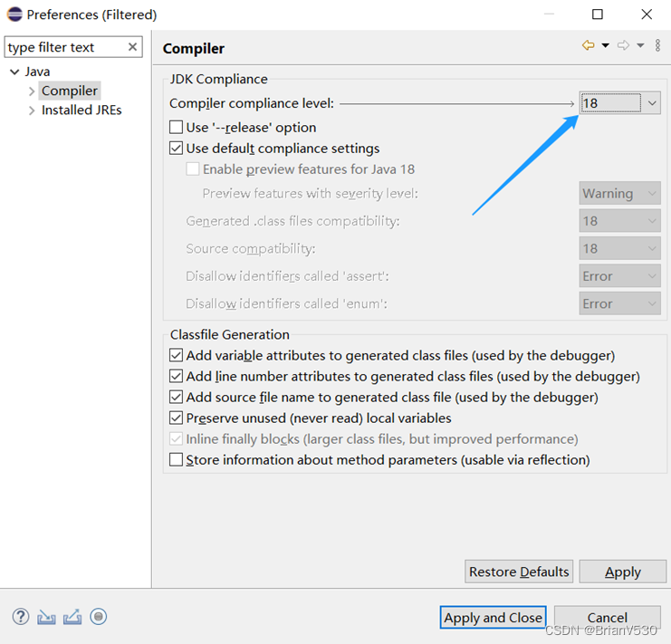The width and height of the screenshot is (671, 644).
Task: Open the Disallow identifiers called 'enum' dropdown
Action: [x=619, y=303]
